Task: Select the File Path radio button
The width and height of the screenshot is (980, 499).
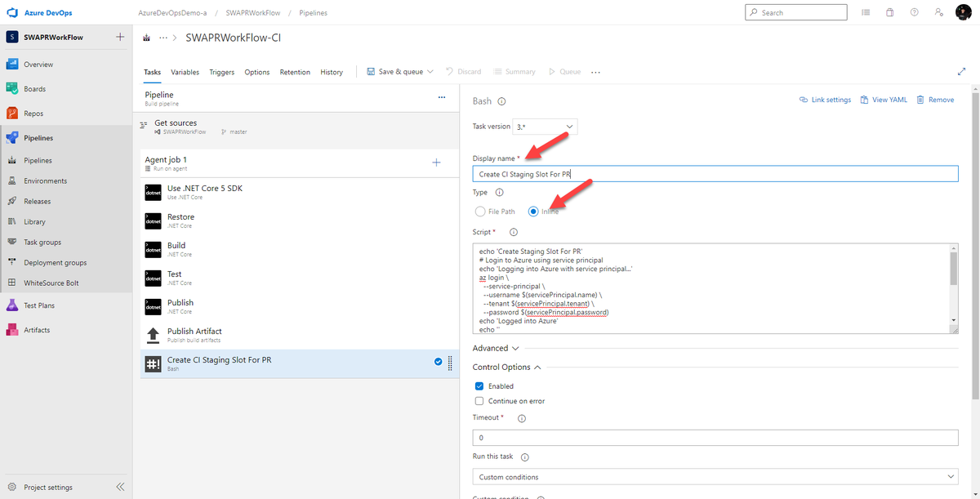Action: coord(480,212)
